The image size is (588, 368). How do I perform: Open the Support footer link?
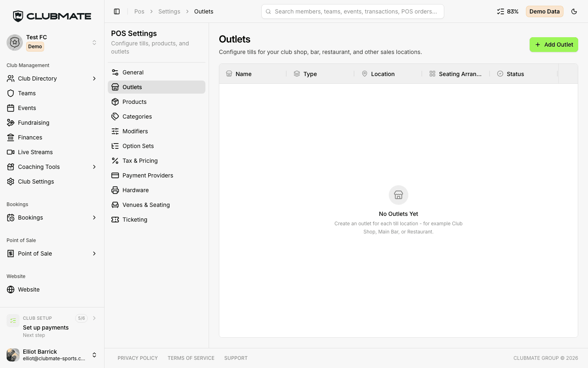point(236,358)
